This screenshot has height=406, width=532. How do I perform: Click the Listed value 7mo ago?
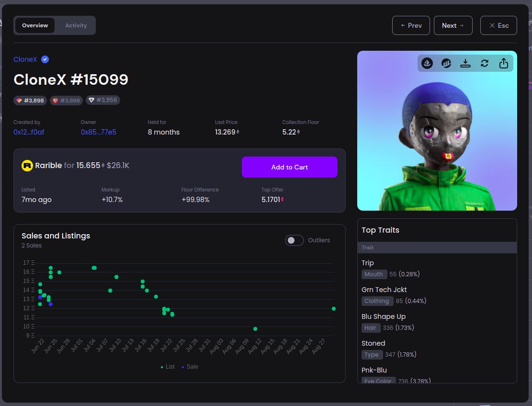pos(36,200)
